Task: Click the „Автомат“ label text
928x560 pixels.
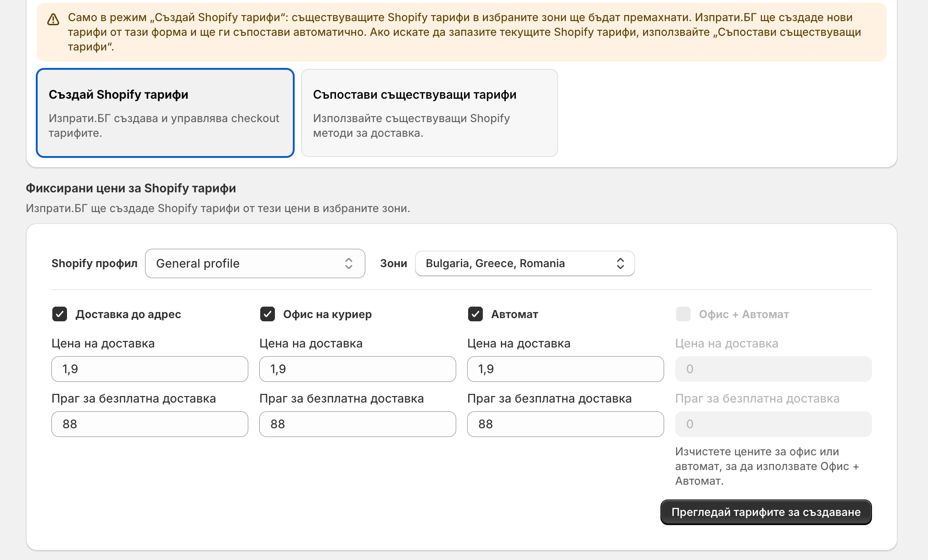Action: pyautogui.click(x=514, y=314)
